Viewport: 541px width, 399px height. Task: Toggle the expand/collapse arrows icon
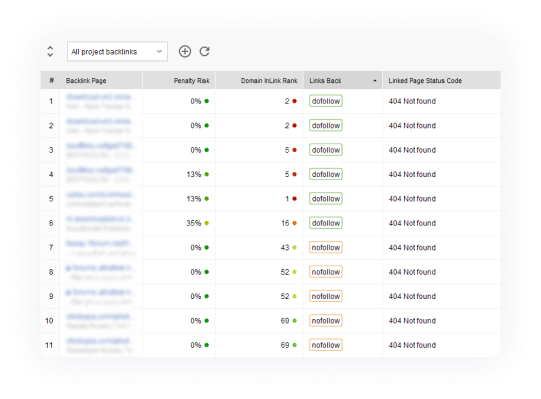point(50,51)
